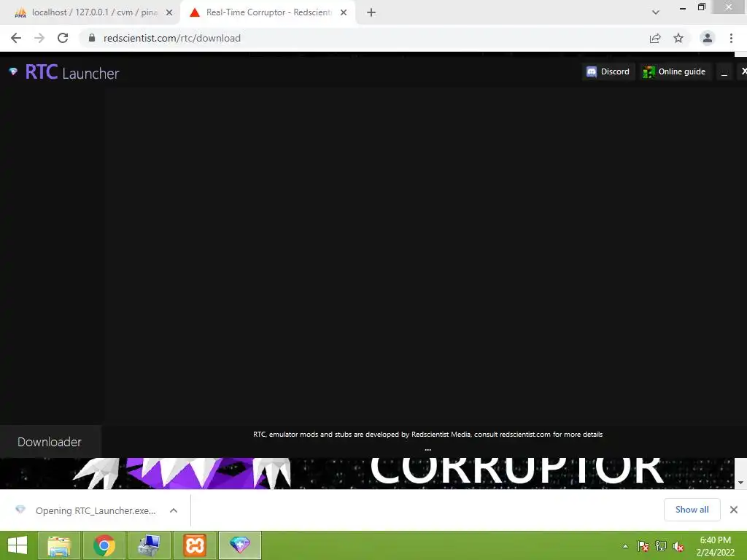The height and width of the screenshot is (560, 747).
Task: Reload the redscientist.com page
Action: point(63,38)
